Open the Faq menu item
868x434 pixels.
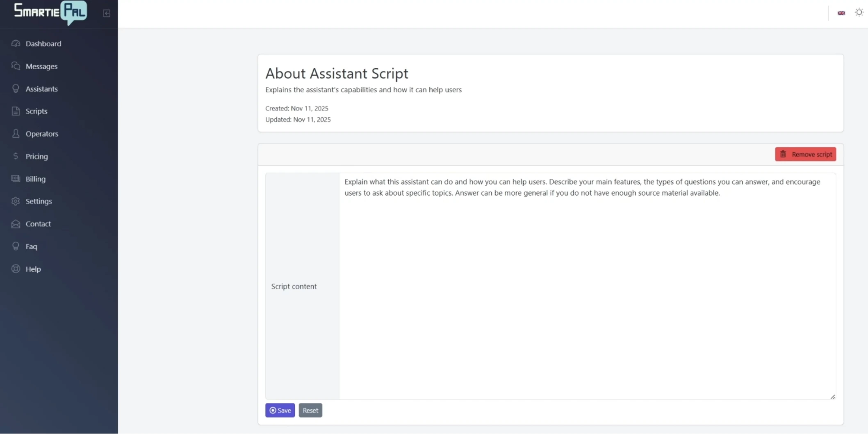[x=31, y=246]
